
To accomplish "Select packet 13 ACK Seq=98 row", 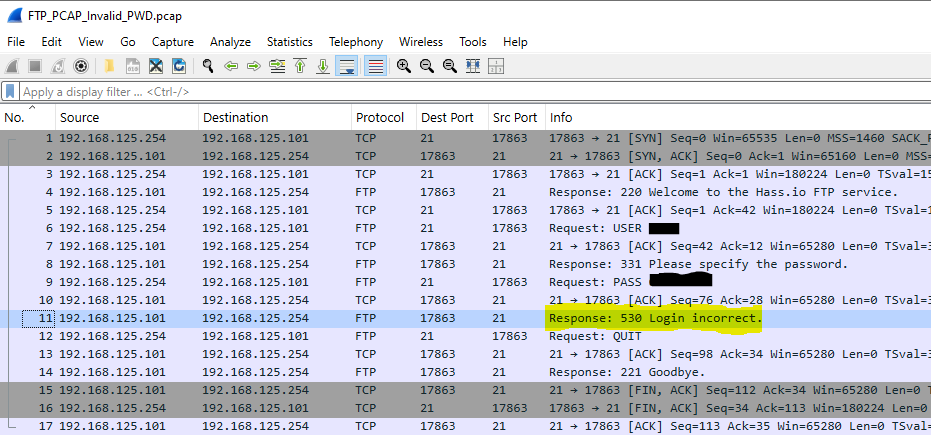I will 466,354.
